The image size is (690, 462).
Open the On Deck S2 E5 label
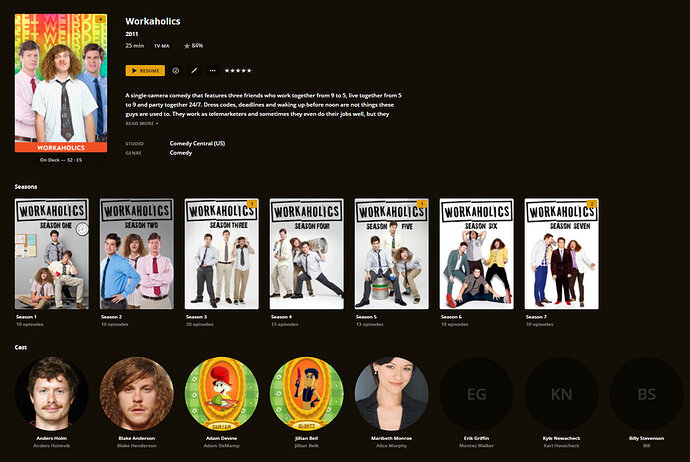[x=61, y=160]
